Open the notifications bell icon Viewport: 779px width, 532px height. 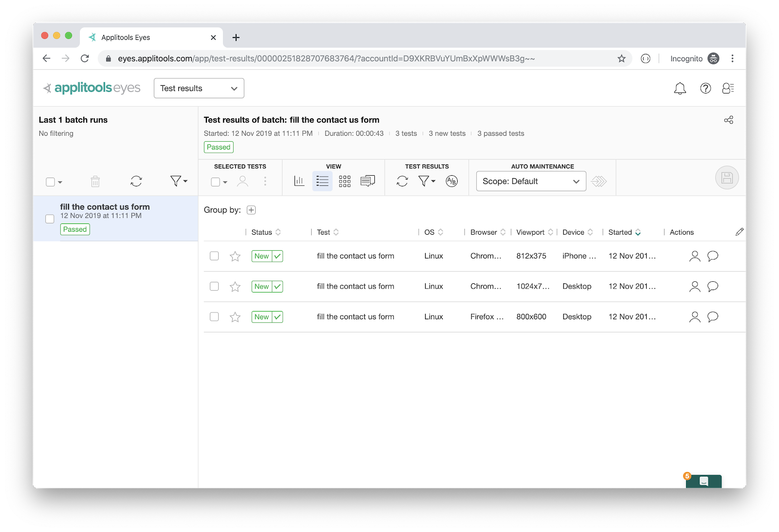click(680, 89)
